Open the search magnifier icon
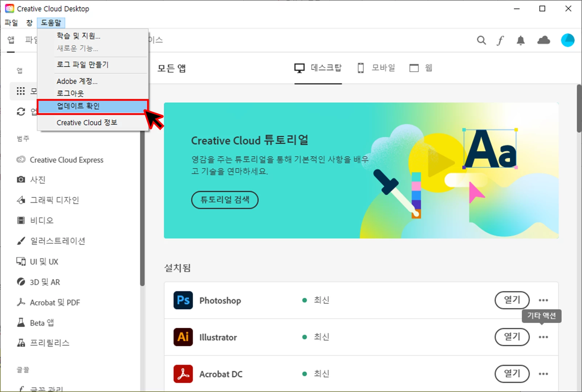582x392 pixels. tap(481, 40)
